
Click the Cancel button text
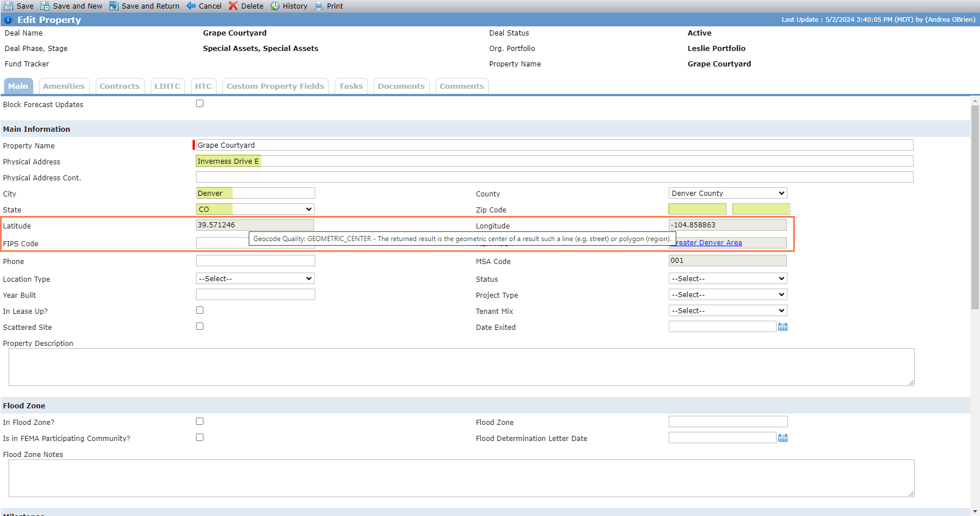pyautogui.click(x=210, y=6)
